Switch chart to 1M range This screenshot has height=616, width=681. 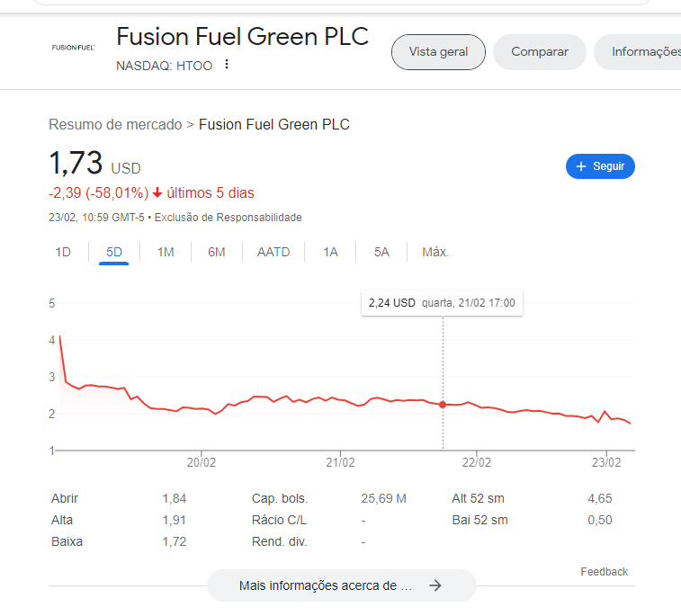tap(166, 252)
